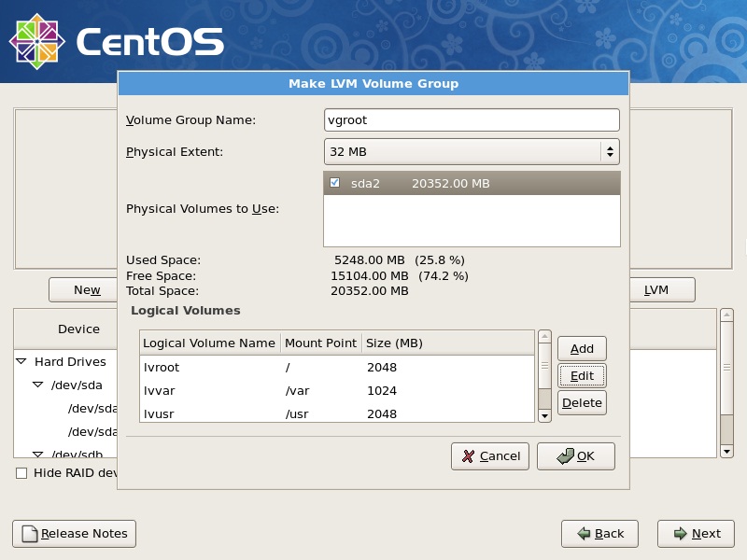The width and height of the screenshot is (747, 560).
Task: Click the /usr mount point cell
Action: [297, 413]
